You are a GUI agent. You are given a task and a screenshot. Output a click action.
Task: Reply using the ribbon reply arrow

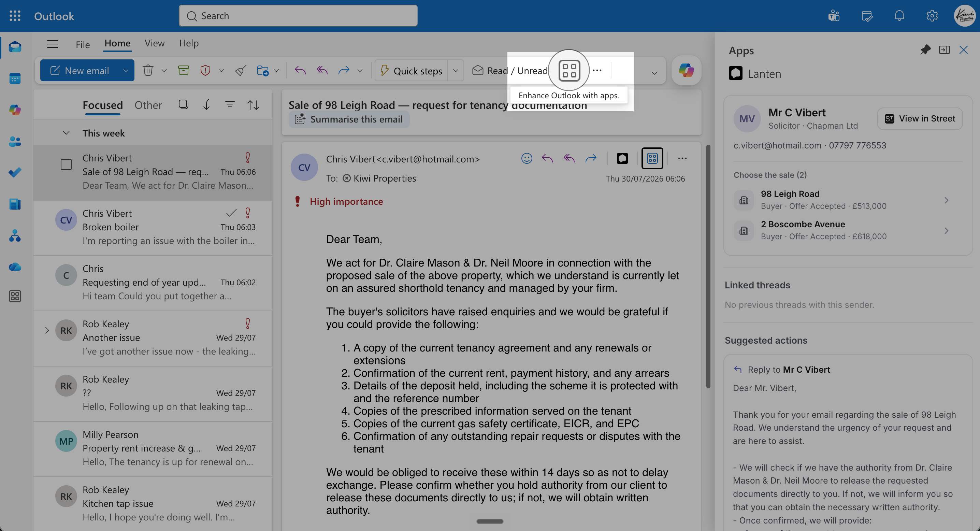point(300,70)
